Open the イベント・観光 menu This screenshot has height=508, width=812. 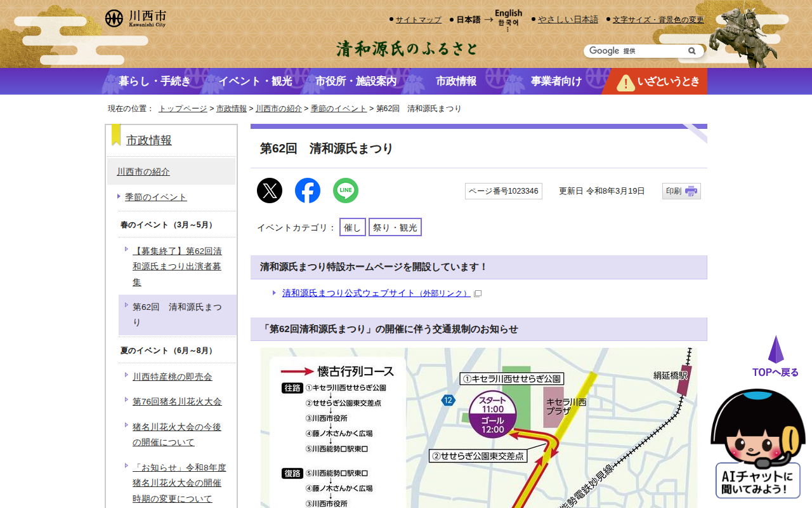(x=255, y=81)
